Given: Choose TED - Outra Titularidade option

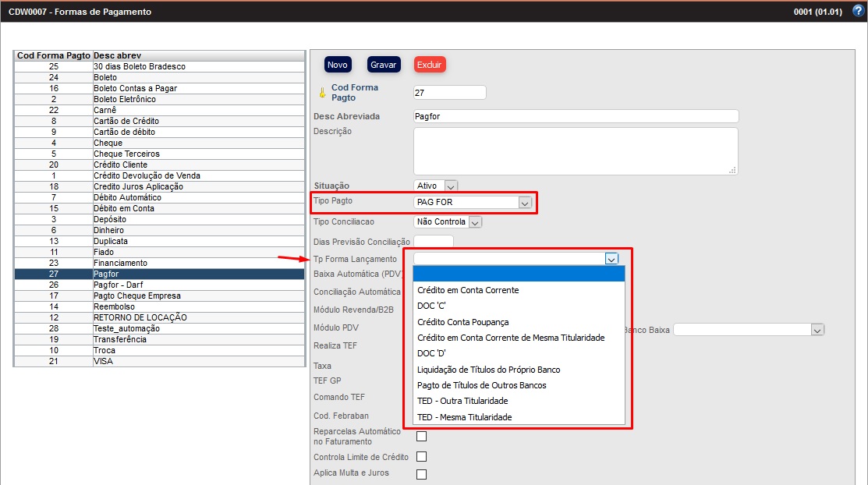Looking at the screenshot, I should click(462, 401).
